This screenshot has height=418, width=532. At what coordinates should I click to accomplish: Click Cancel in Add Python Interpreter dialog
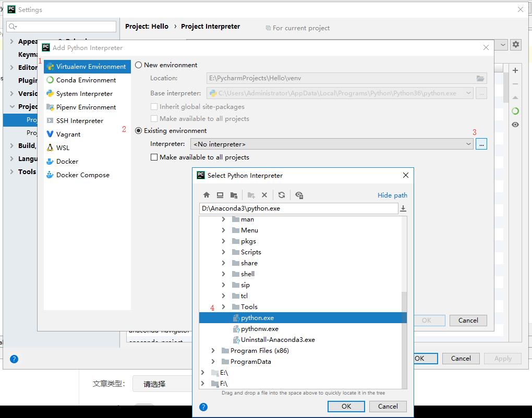point(468,321)
